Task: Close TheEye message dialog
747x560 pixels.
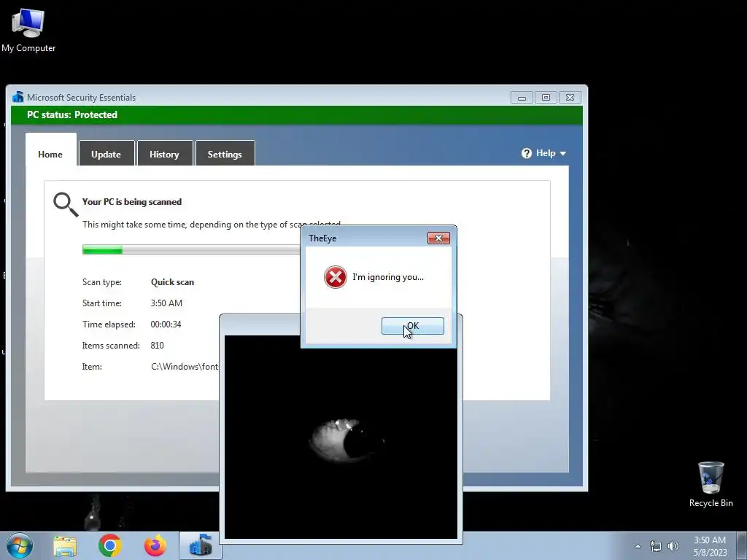Action: pyautogui.click(x=438, y=238)
